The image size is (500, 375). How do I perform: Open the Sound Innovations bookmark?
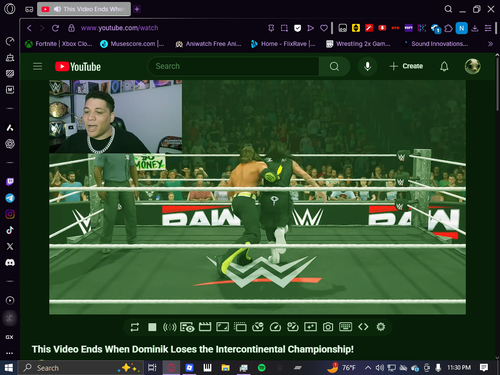click(435, 44)
